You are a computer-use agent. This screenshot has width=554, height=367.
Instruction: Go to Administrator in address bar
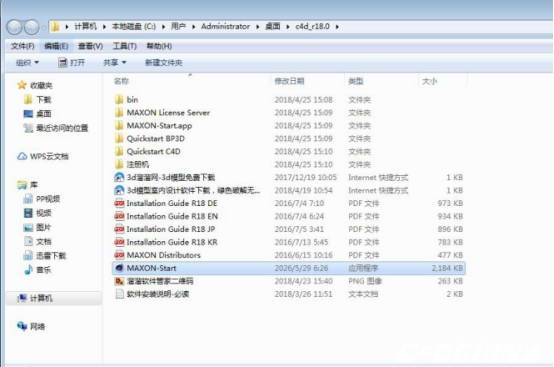click(225, 26)
